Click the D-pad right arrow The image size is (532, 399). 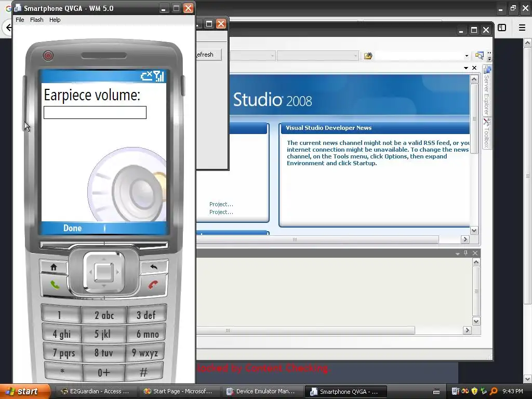pyautogui.click(x=118, y=272)
